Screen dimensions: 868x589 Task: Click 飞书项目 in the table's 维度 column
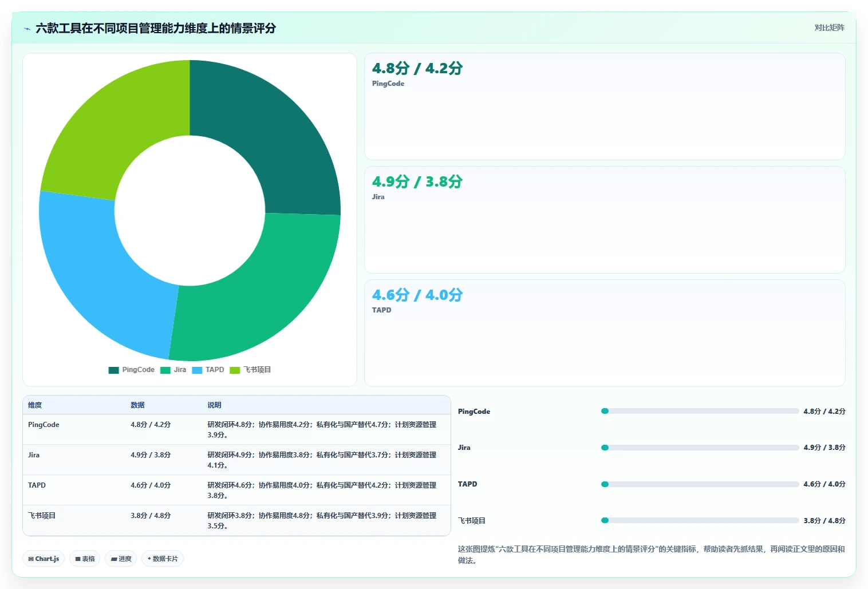coord(42,516)
